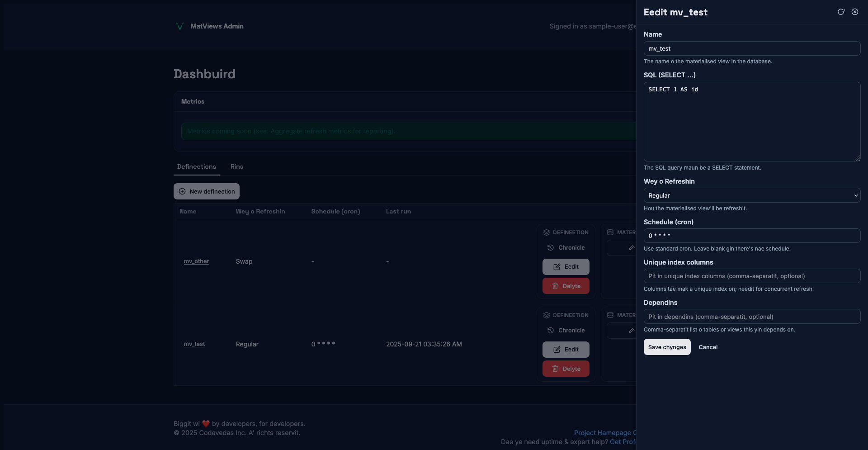
Task: Click the Unique index columns field
Action: point(751,276)
